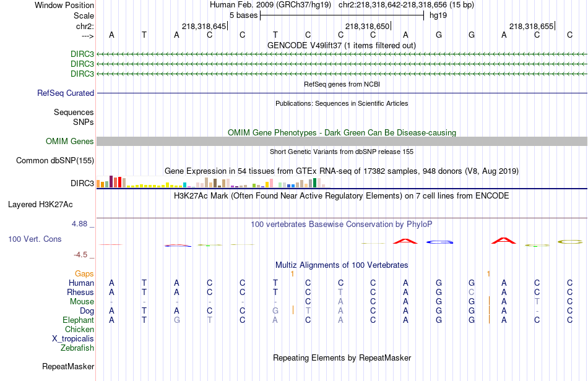
Task: Open the GENCODE V49lift37 track title
Action: 342,45
